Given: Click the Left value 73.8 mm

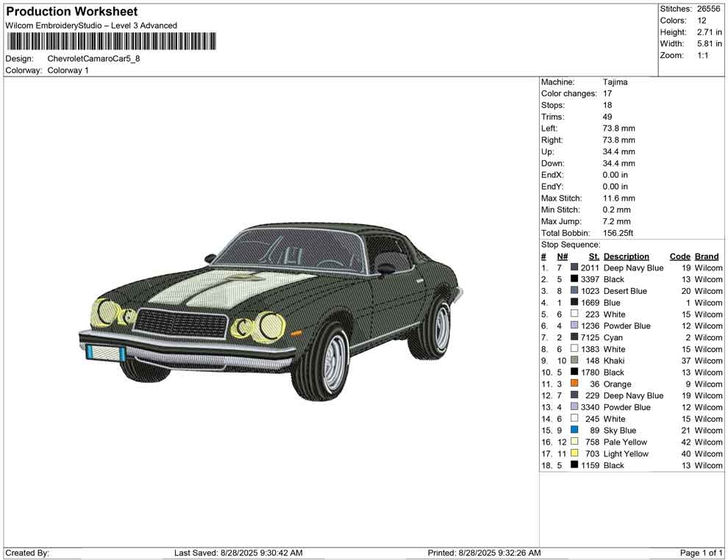Looking at the screenshot, I should click(619, 129).
